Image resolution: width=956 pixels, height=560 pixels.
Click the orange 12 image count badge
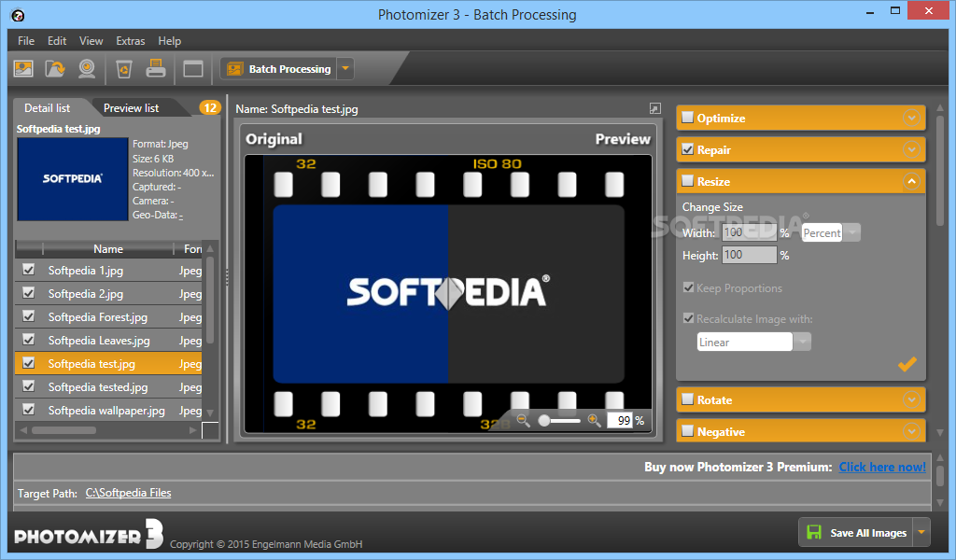210,108
